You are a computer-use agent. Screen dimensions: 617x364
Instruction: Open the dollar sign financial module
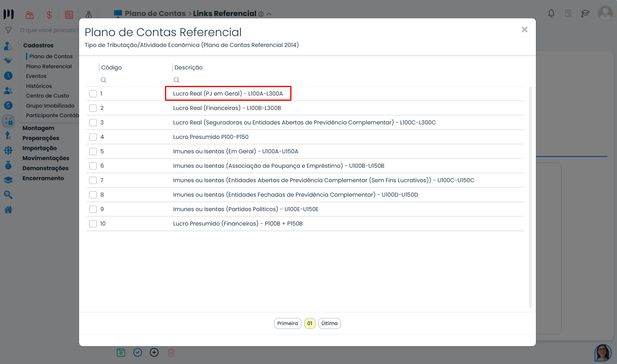point(49,15)
